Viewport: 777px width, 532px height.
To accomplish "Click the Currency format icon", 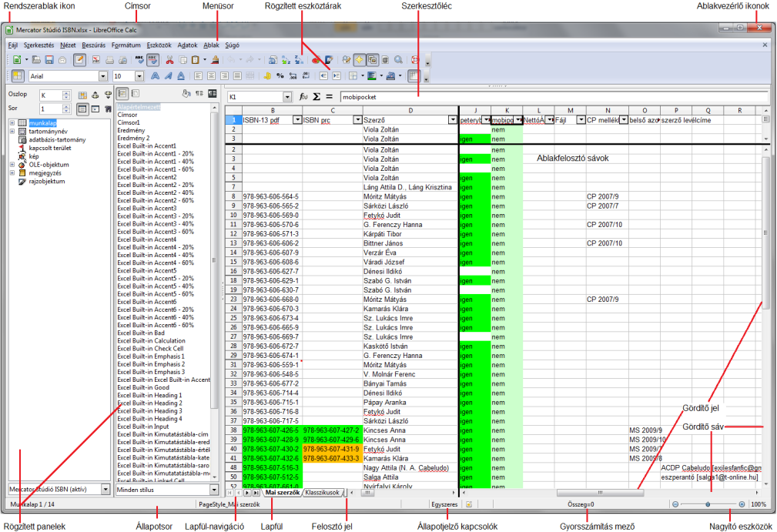I will click(267, 75).
